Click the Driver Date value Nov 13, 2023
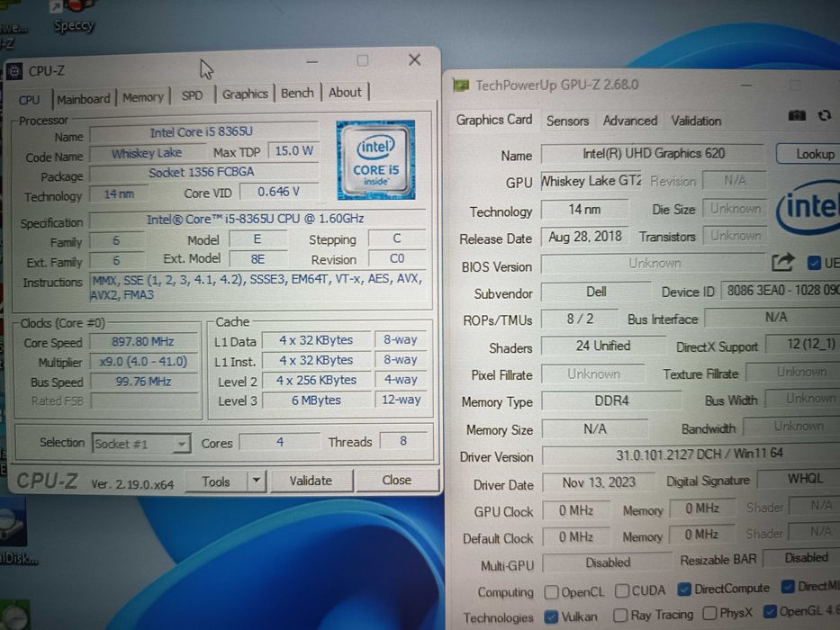The height and width of the screenshot is (630, 840). (x=599, y=482)
